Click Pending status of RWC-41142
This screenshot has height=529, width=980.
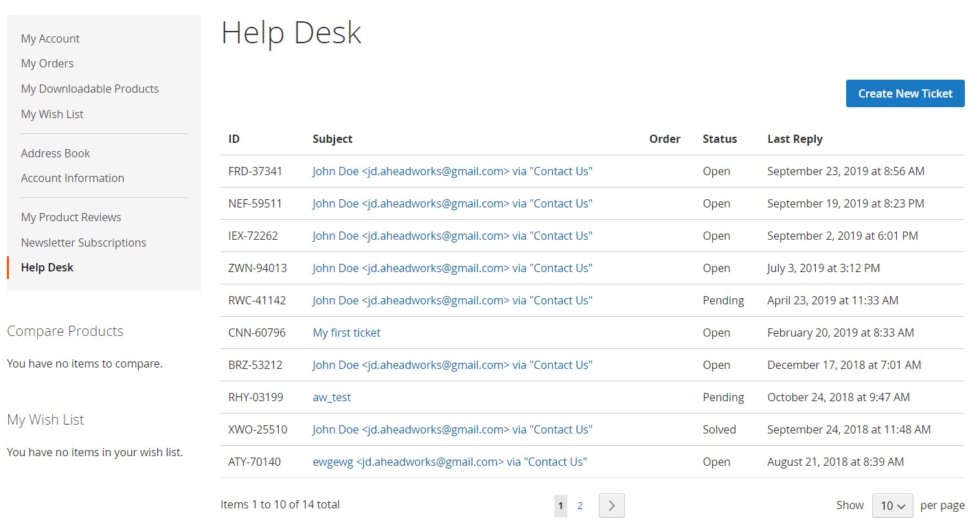[x=723, y=300]
